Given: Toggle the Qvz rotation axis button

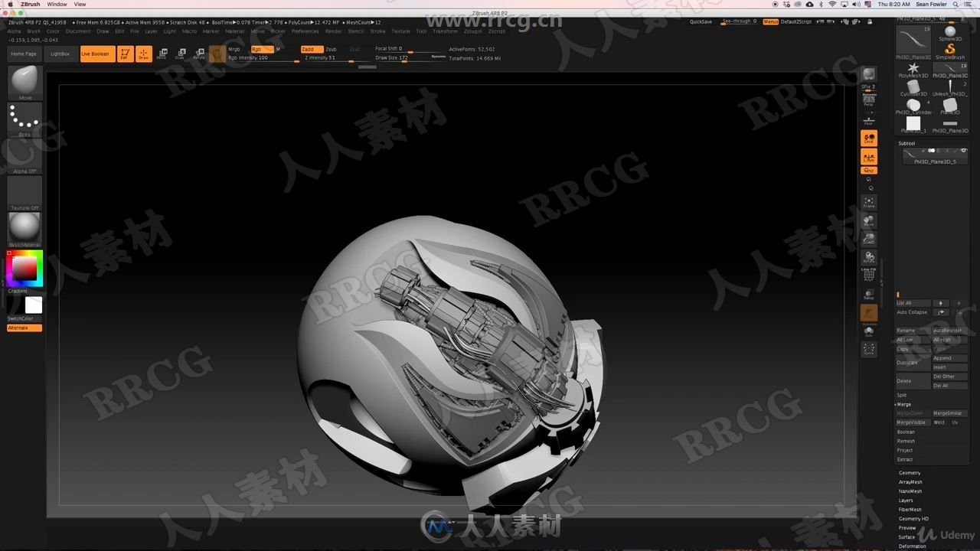Looking at the screenshot, I should click(x=869, y=171).
